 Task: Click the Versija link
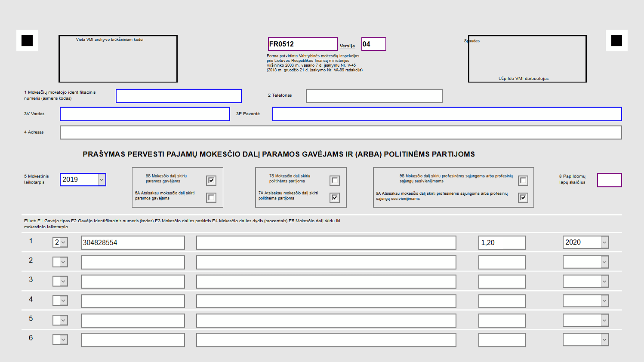[347, 46]
